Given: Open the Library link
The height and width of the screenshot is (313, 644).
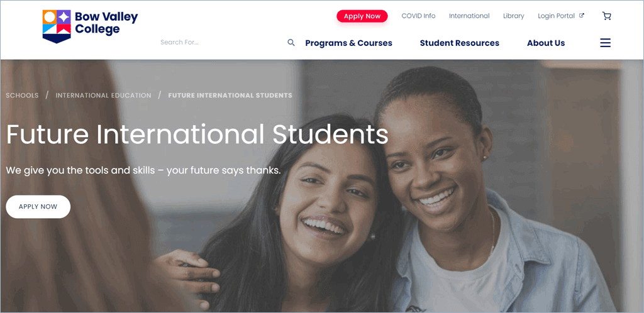Looking at the screenshot, I should pos(514,16).
